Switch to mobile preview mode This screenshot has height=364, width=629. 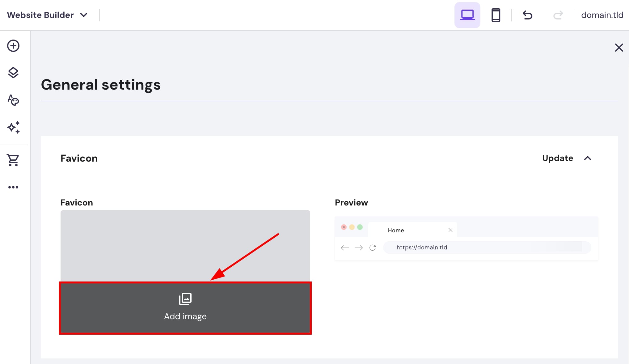[496, 15]
